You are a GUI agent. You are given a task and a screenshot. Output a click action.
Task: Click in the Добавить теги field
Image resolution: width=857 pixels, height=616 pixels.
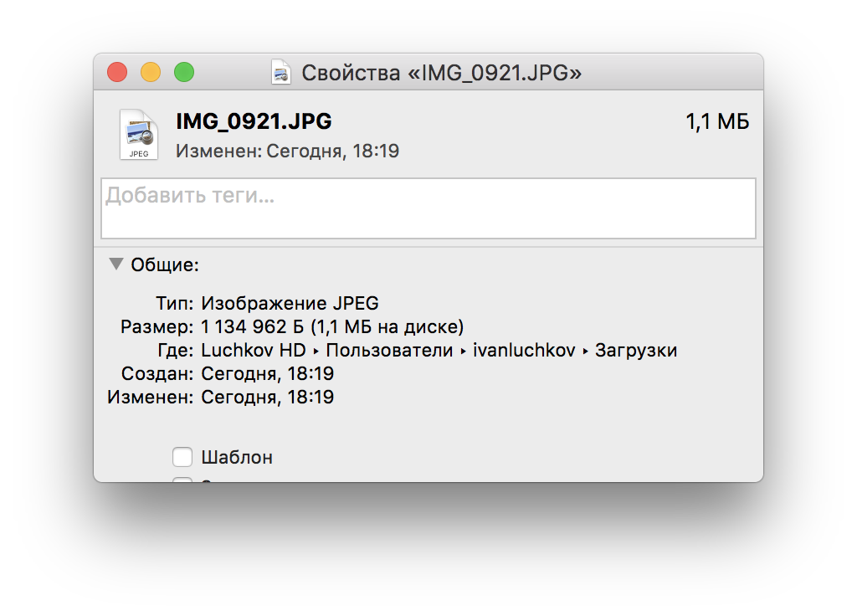[x=428, y=208]
